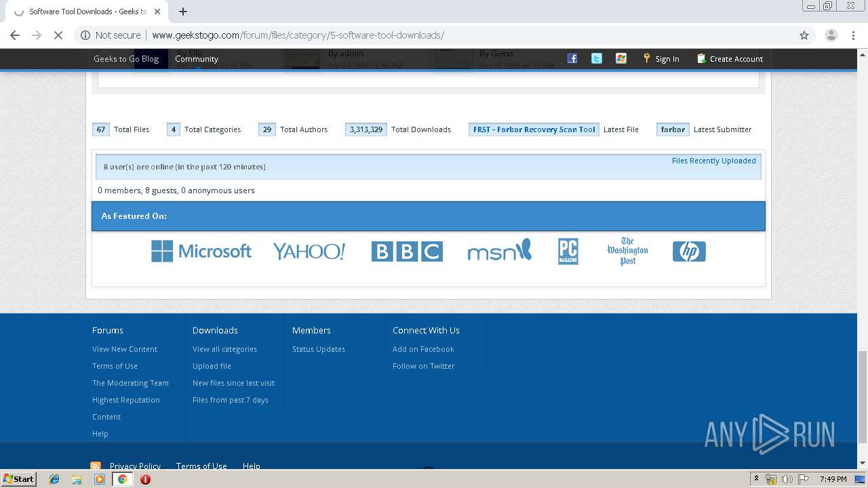This screenshot has height=488, width=868.
Task: Click Files Recently Uploaded link
Action: (713, 161)
